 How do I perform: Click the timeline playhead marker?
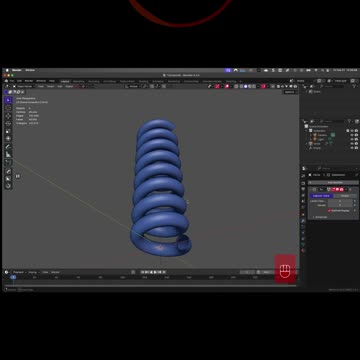click(x=13, y=277)
